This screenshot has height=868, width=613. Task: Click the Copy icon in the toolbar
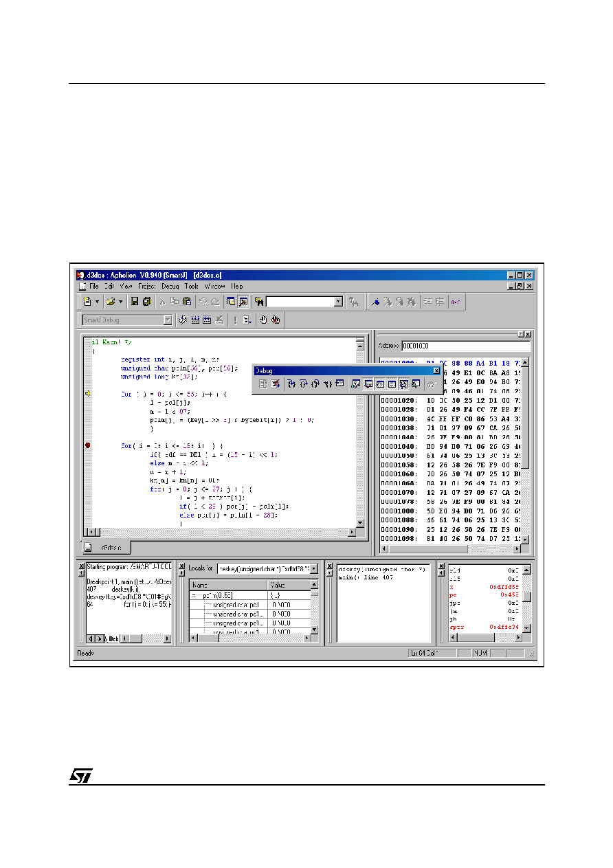click(175, 301)
